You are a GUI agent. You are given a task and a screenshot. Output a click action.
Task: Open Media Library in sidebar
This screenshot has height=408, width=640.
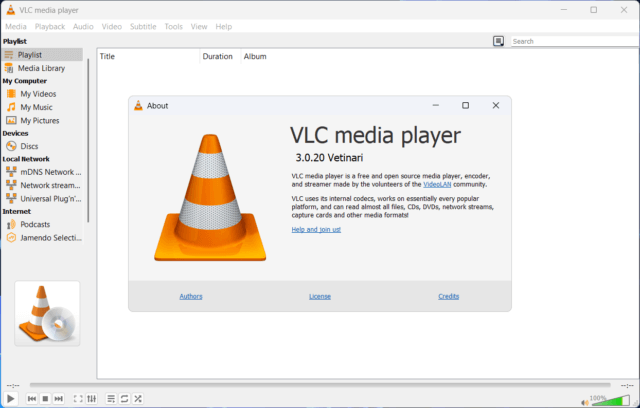(42, 68)
